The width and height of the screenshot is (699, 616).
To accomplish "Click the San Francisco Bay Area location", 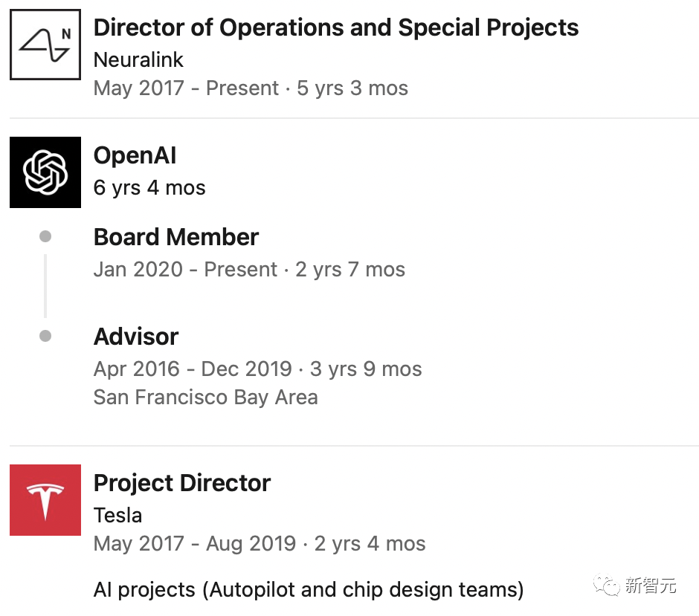I will [205, 398].
